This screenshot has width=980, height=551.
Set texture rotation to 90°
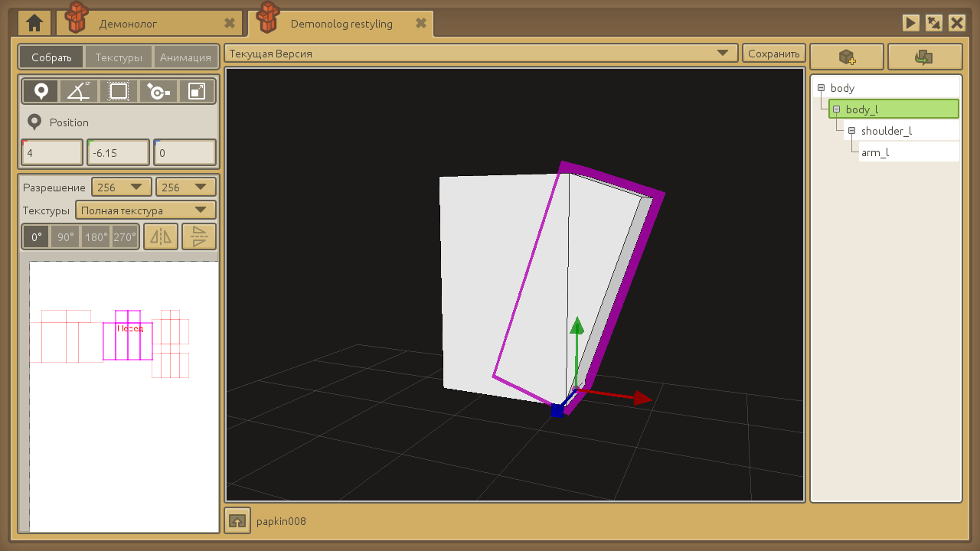[66, 237]
